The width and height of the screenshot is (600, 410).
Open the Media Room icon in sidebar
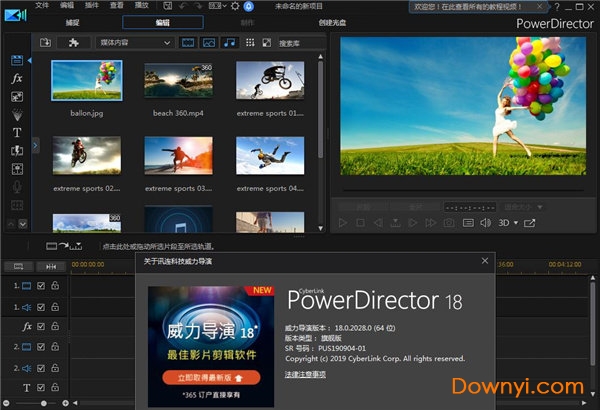pos(17,61)
